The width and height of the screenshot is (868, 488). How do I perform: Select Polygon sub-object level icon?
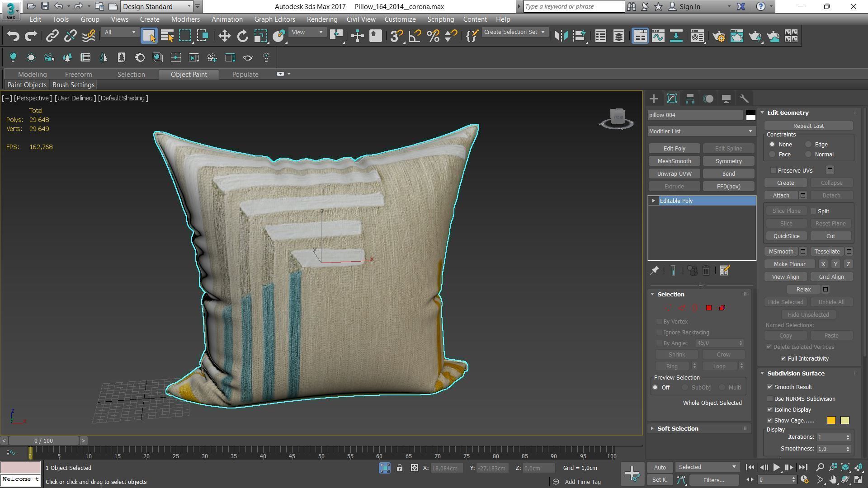709,308
